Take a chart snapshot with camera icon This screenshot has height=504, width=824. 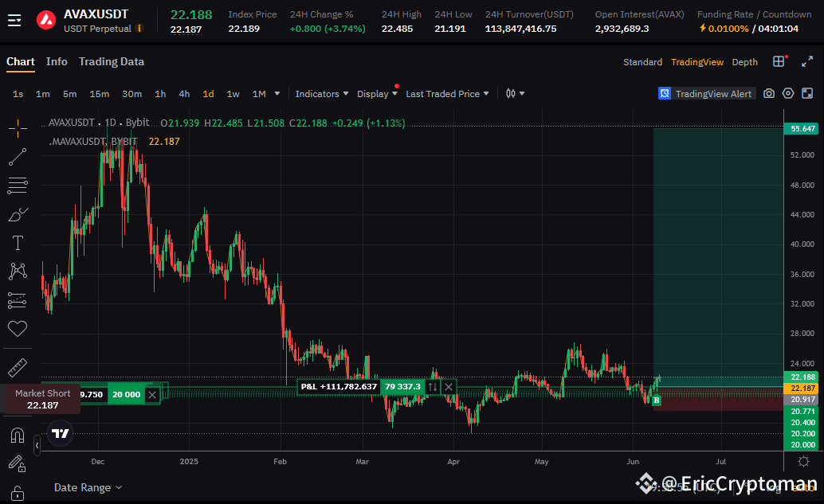point(769,93)
